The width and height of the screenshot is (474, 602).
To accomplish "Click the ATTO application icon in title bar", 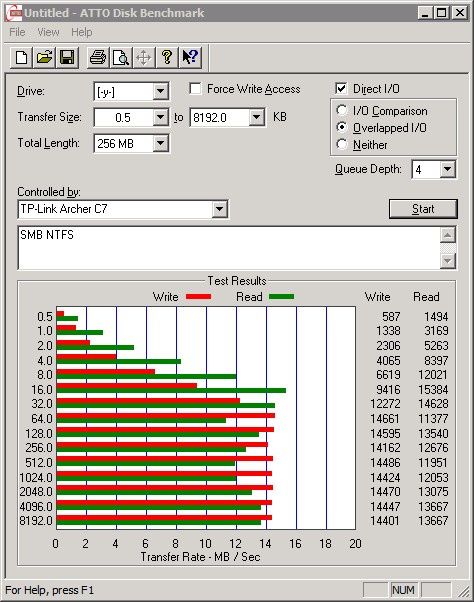I will click(14, 13).
